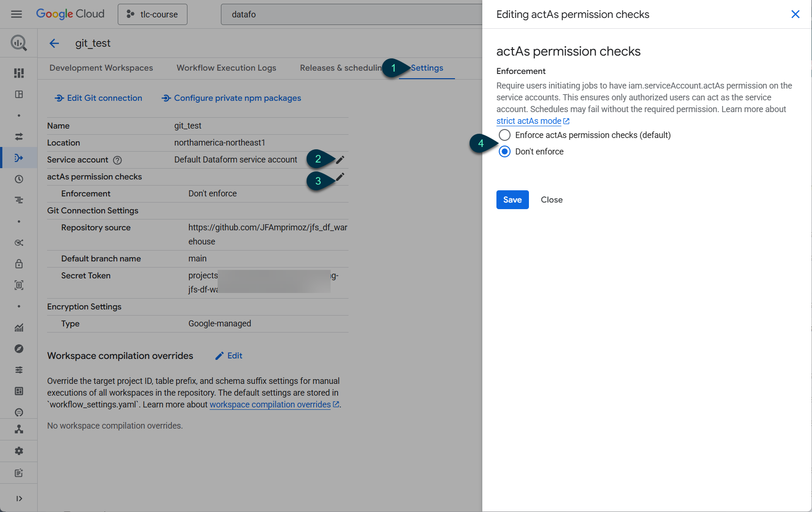Click the Service account help question mark icon

coord(118,160)
